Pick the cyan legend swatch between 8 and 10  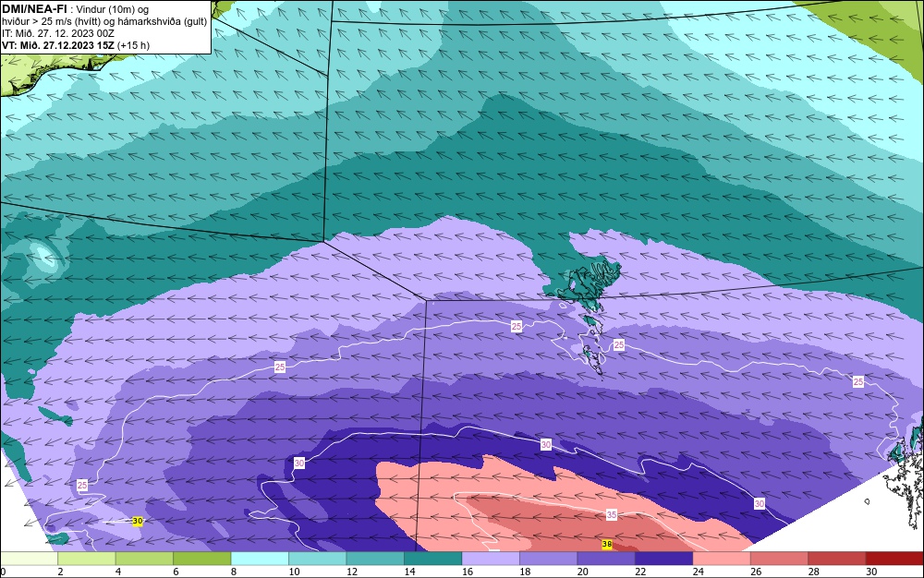pos(260,559)
